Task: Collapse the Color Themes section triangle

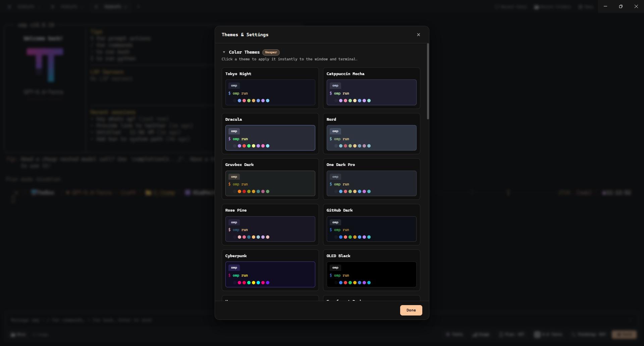Action: (224, 52)
